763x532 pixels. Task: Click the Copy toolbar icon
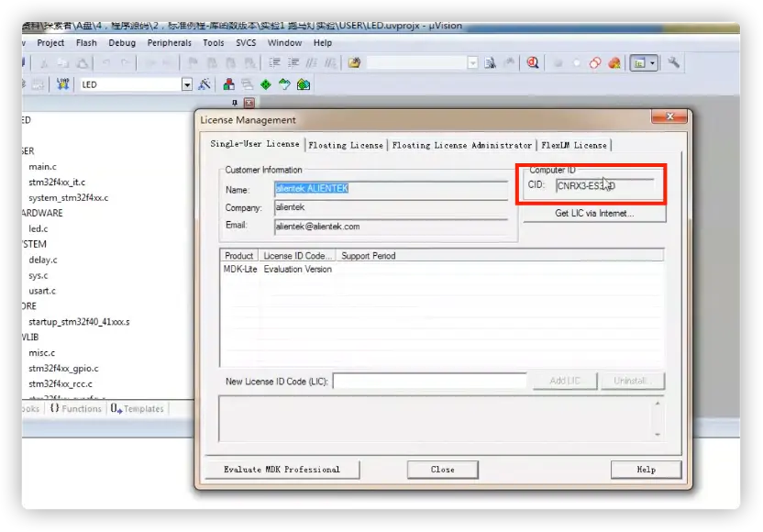click(63, 62)
